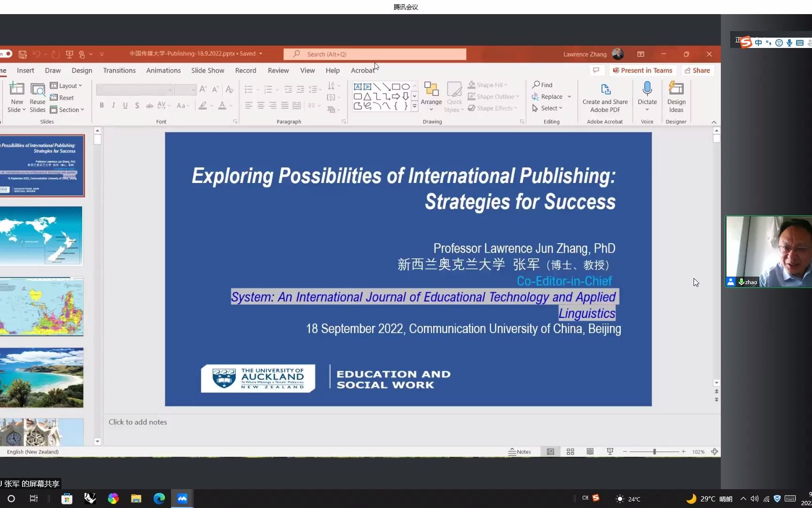Viewport: 812px width, 508px height.
Task: Toggle text Shadow formatting
Action: [x=137, y=105]
